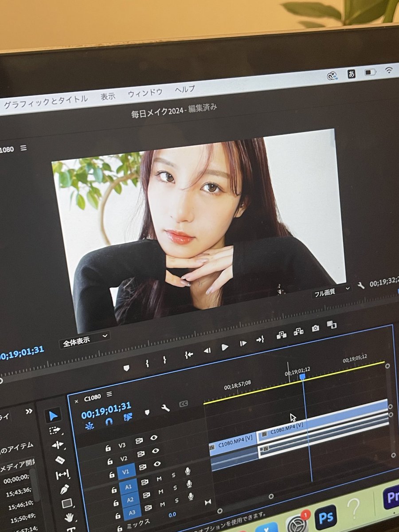Select the Slip tool
The image size is (399, 532).
[62, 475]
